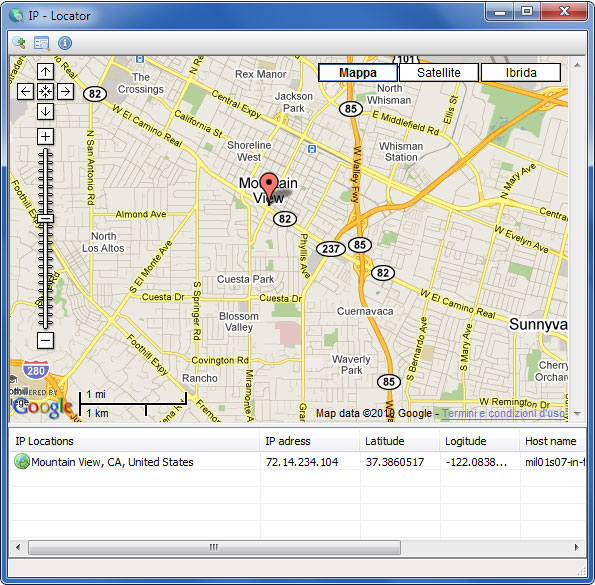Zoom in with the map plus button
Screen dimensions: 595x585
(46, 136)
